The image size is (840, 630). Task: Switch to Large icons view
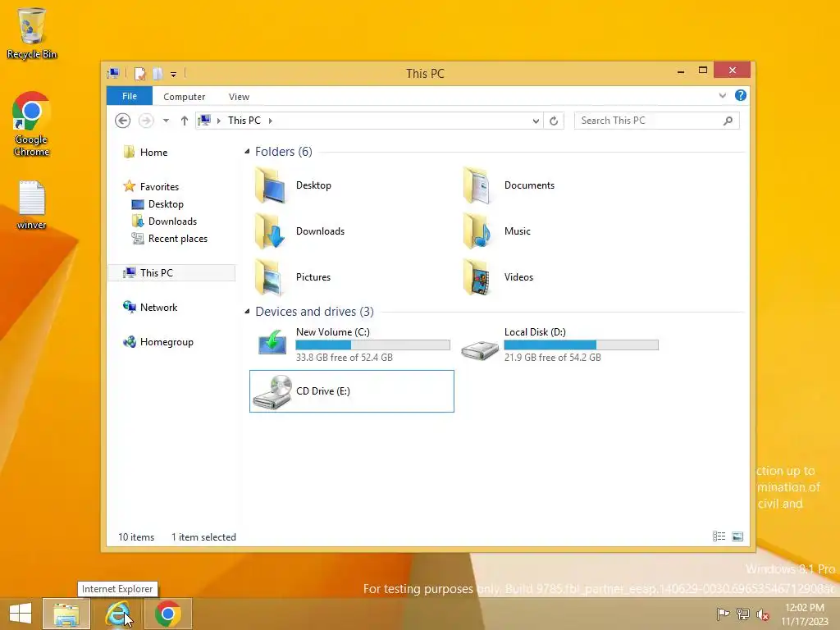(737, 536)
